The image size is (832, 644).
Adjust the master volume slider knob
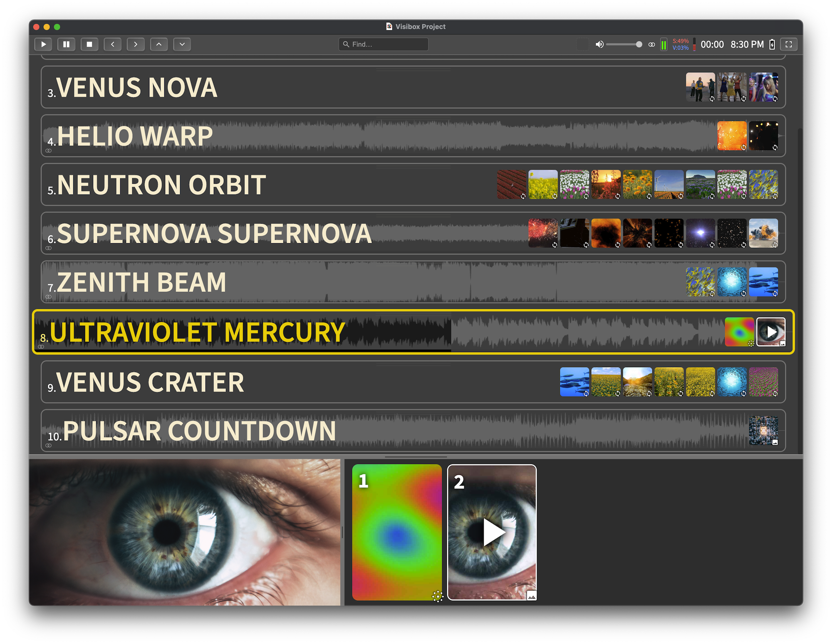point(639,44)
